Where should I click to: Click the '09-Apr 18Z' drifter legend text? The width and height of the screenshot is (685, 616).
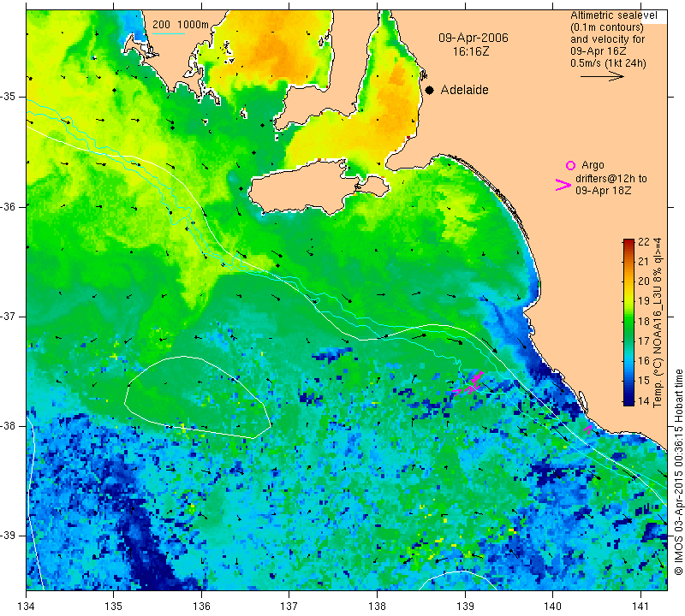pos(604,190)
